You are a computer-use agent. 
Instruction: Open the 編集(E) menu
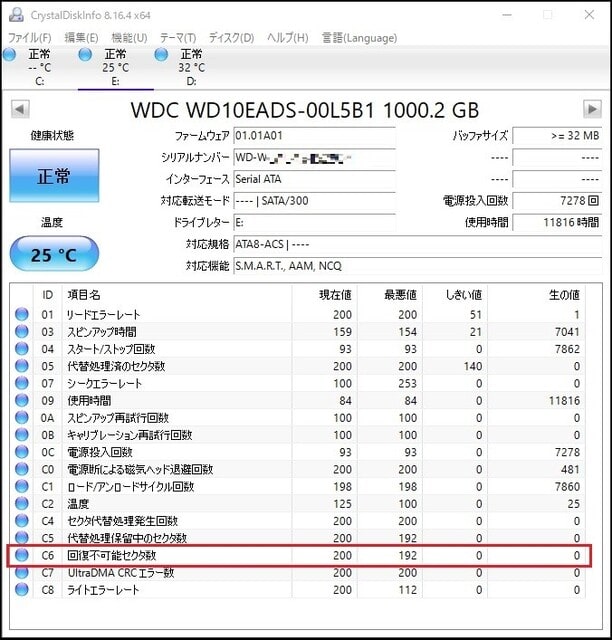(x=81, y=38)
